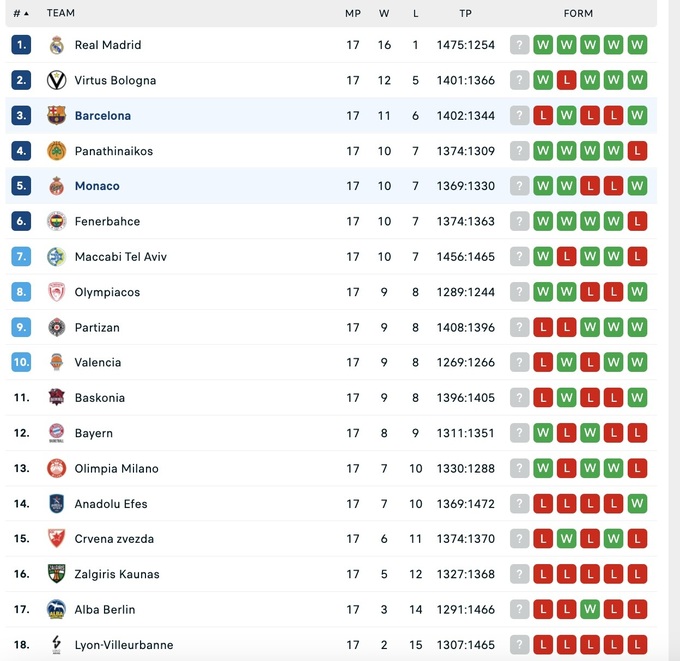Click the Fenerbahce team crest
Screen dimensions: 680x661
coord(57,221)
